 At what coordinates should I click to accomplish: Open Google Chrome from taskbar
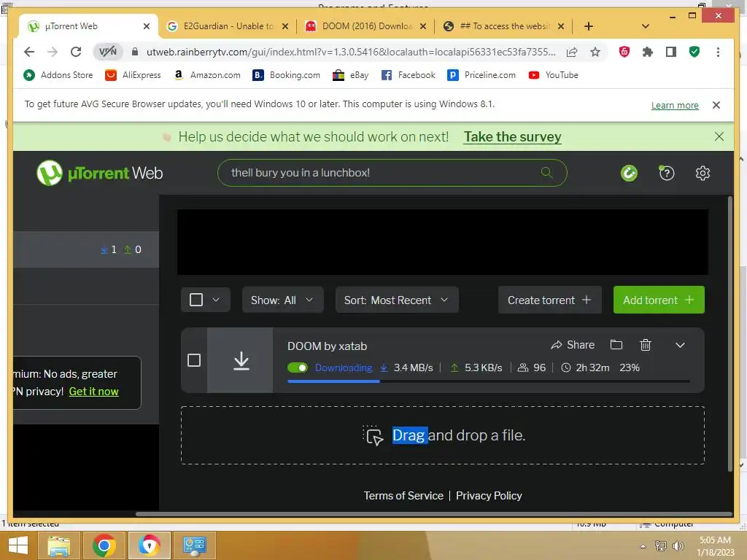[104, 545]
